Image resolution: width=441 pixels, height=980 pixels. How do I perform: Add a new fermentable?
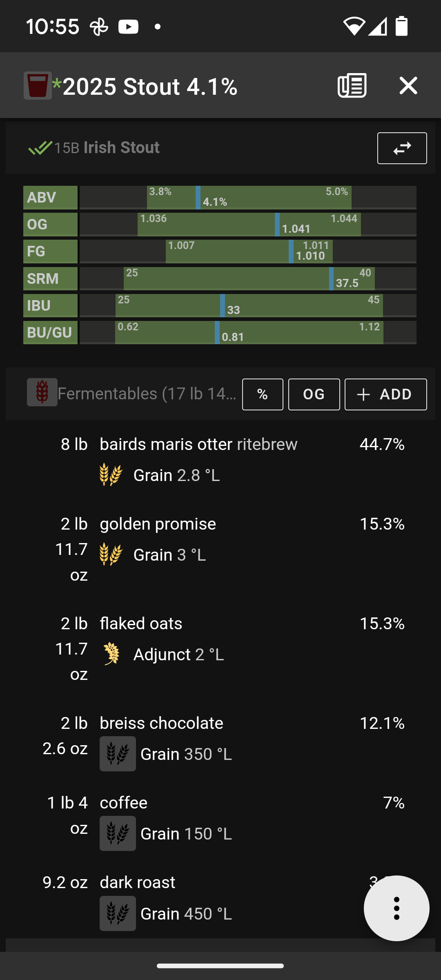[x=386, y=394]
